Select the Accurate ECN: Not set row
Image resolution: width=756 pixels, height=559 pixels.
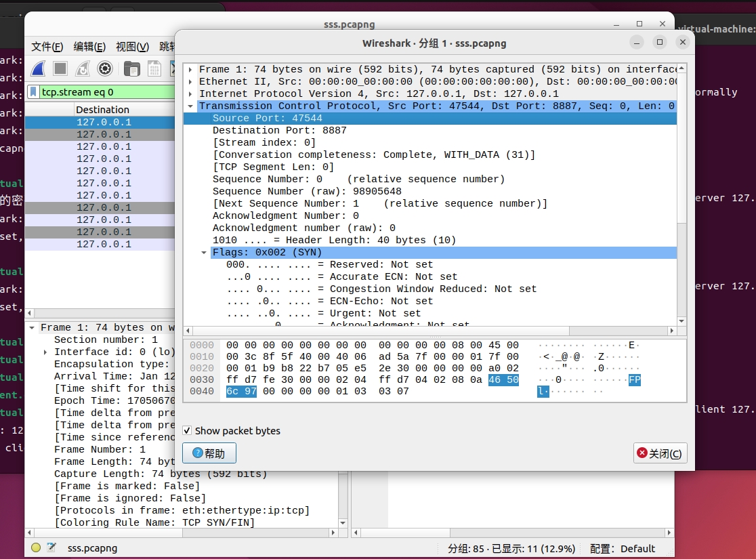pos(430,276)
